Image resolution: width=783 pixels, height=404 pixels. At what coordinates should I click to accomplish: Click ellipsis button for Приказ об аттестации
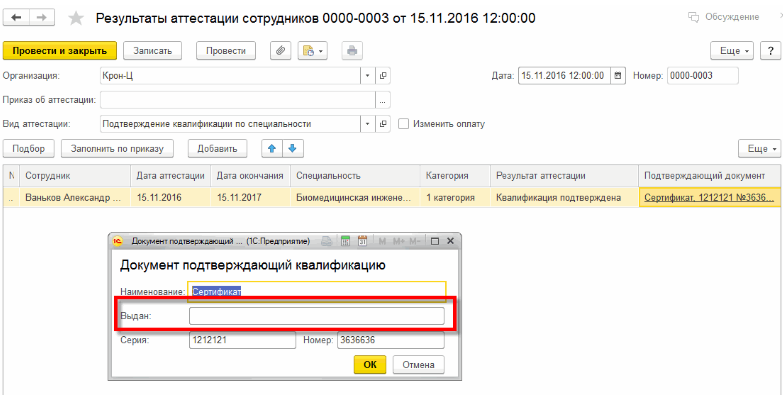pos(383,100)
